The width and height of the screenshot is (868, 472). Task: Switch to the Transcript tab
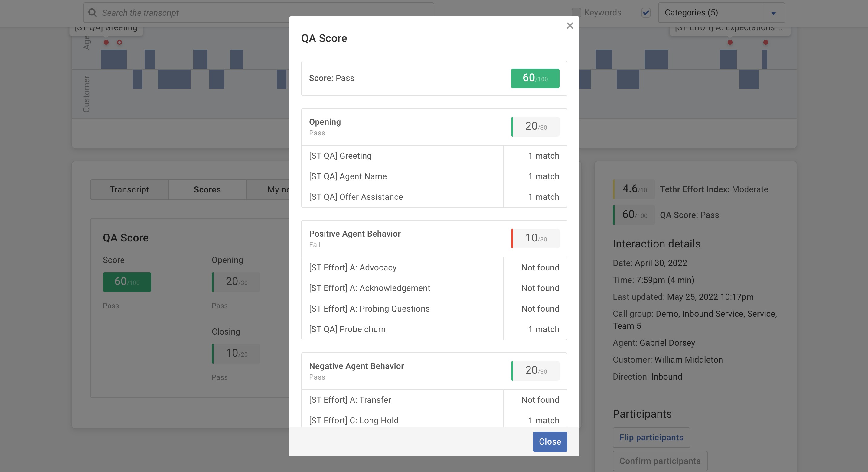(129, 189)
